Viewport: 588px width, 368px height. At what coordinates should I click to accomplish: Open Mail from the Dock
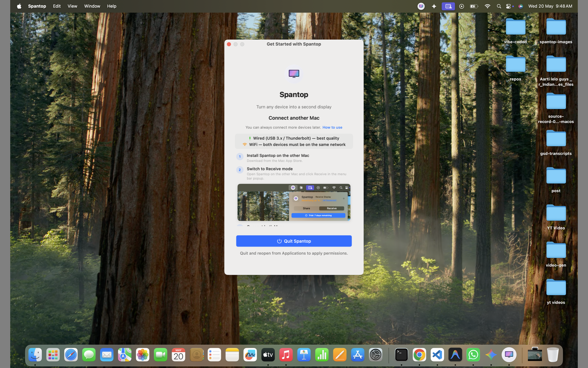[x=107, y=355]
